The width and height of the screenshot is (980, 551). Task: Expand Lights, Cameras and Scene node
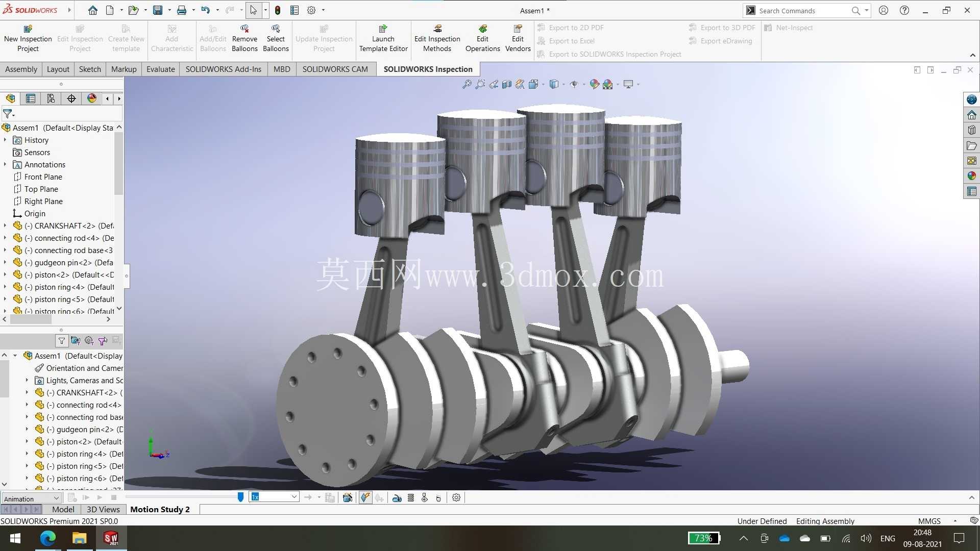pos(27,380)
